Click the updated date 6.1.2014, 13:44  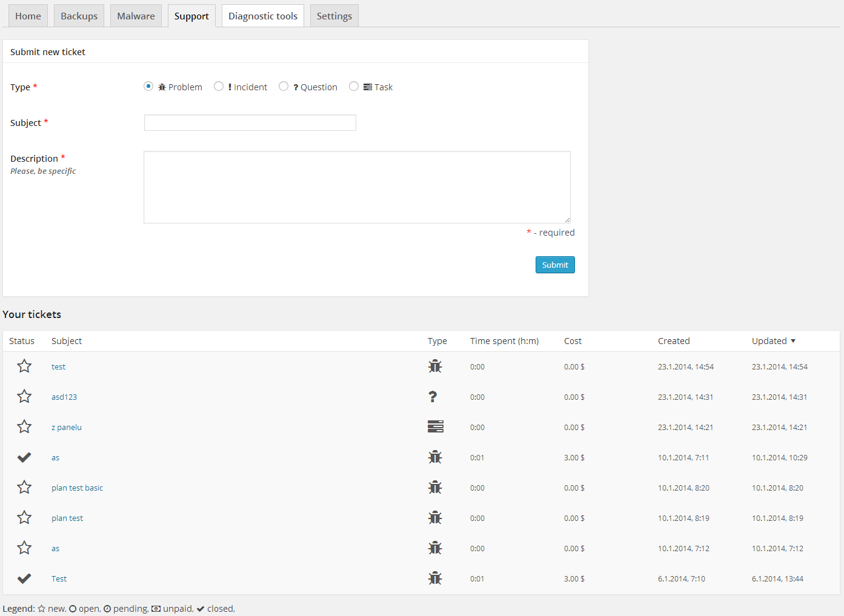click(x=777, y=578)
